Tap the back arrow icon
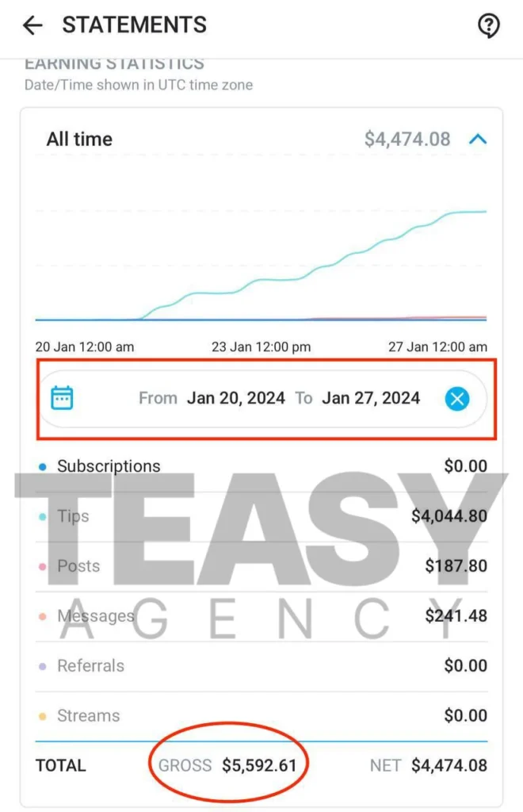This screenshot has height=812, width=523. [32, 26]
